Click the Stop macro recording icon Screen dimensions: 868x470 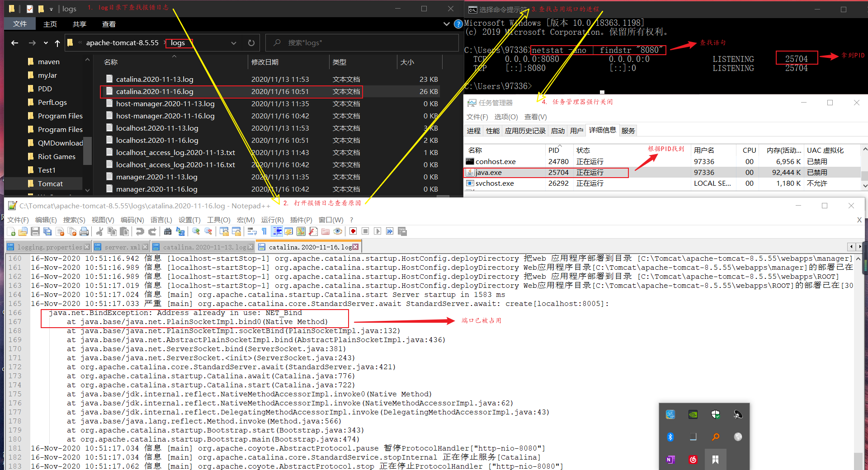(x=365, y=231)
